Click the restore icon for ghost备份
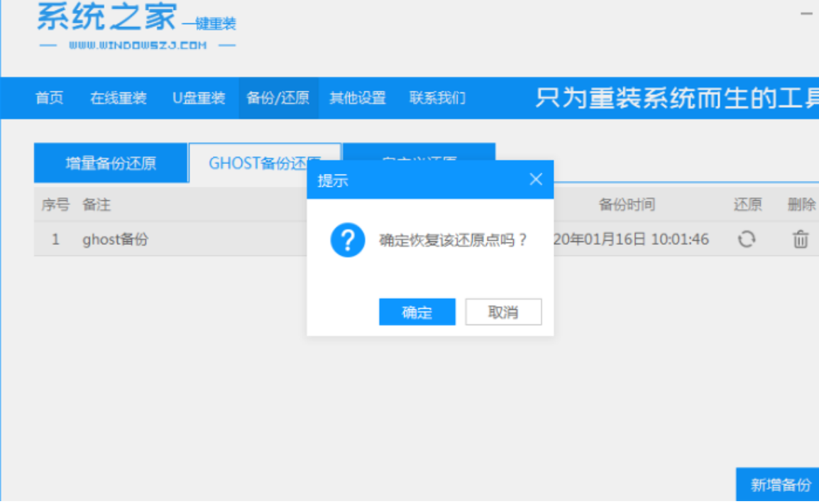The height and width of the screenshot is (504, 819). point(746,239)
